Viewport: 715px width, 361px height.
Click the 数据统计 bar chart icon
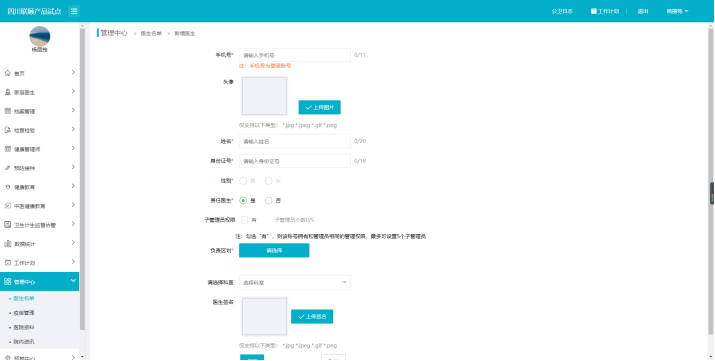point(7,244)
